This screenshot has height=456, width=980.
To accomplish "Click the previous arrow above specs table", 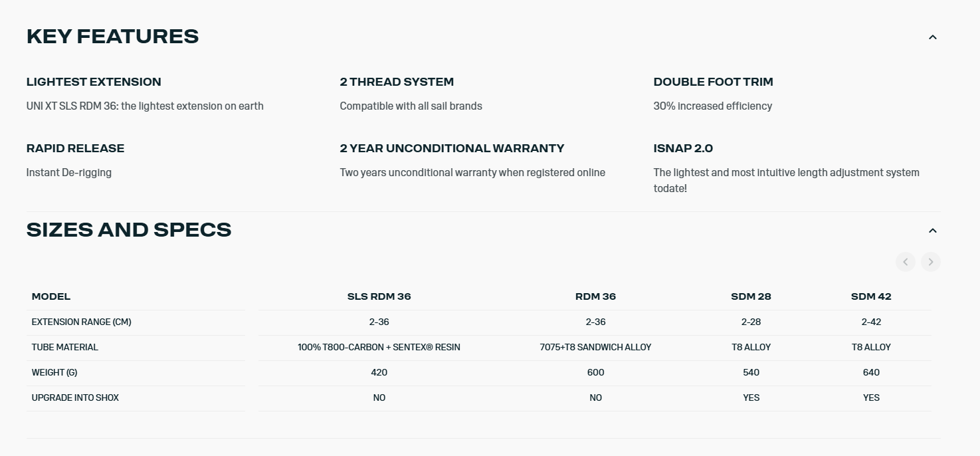I will (905, 262).
